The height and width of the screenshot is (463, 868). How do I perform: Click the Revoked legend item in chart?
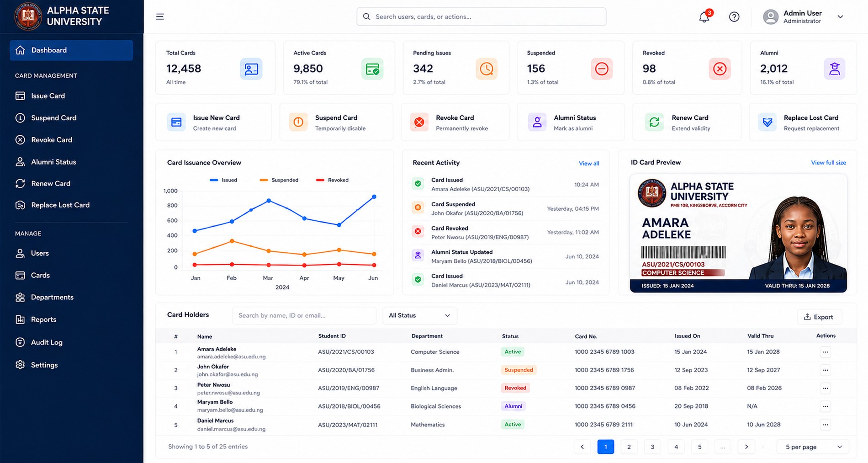coord(332,180)
